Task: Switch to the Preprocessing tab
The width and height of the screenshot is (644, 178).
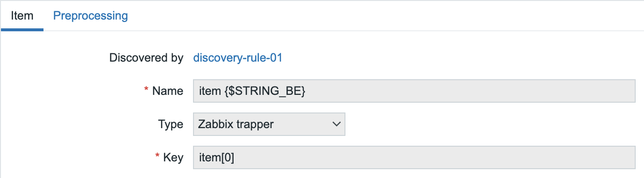Action: pyautogui.click(x=90, y=16)
